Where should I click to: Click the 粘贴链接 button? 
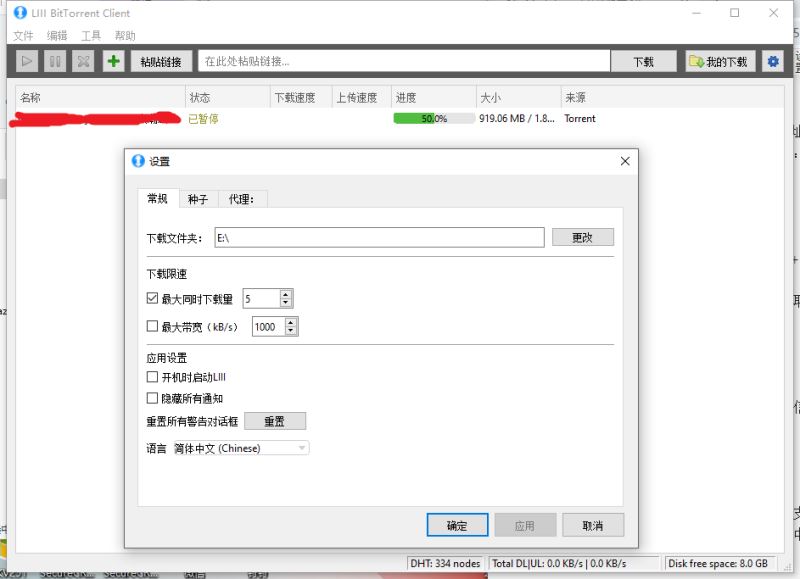(x=161, y=62)
